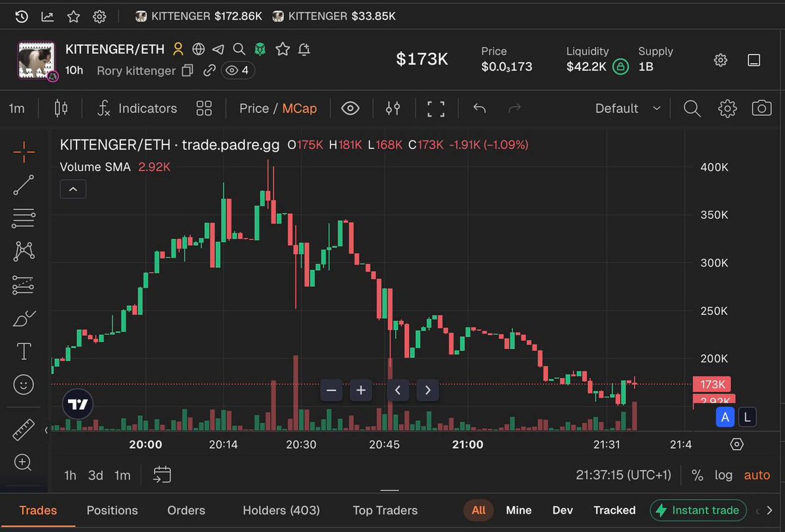This screenshot has width=785, height=532.
Task: Undo the last chart action
Action: [x=480, y=108]
